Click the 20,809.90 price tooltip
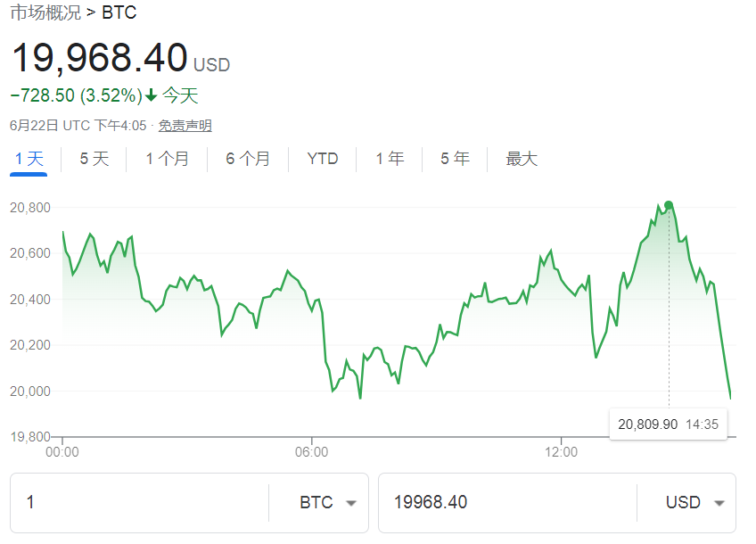Screen dimensions: 756x544 [668, 424]
